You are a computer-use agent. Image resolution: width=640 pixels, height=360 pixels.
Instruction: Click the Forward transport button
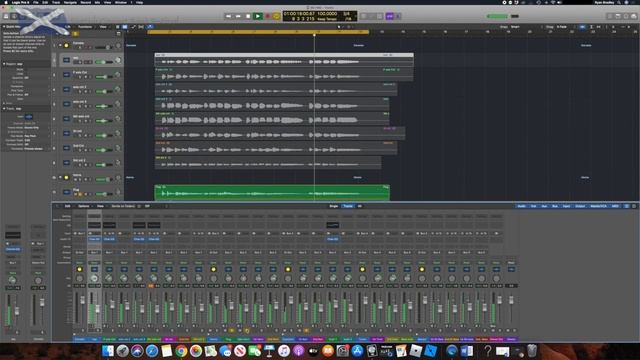click(x=238, y=16)
